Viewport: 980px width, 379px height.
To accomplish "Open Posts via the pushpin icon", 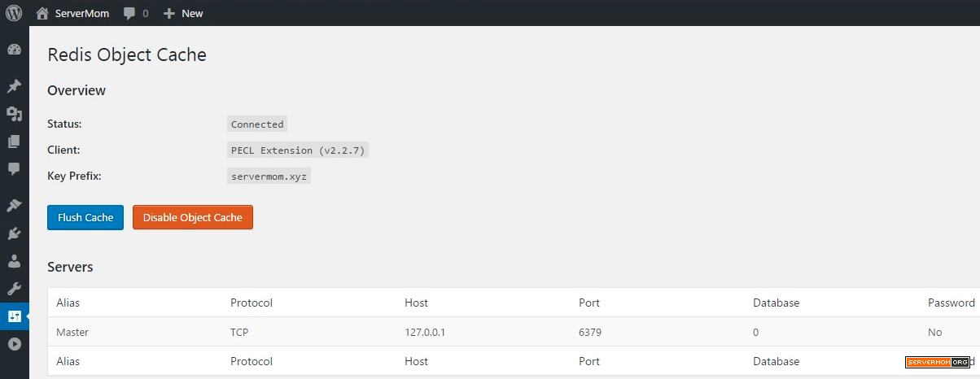I will click(14, 86).
